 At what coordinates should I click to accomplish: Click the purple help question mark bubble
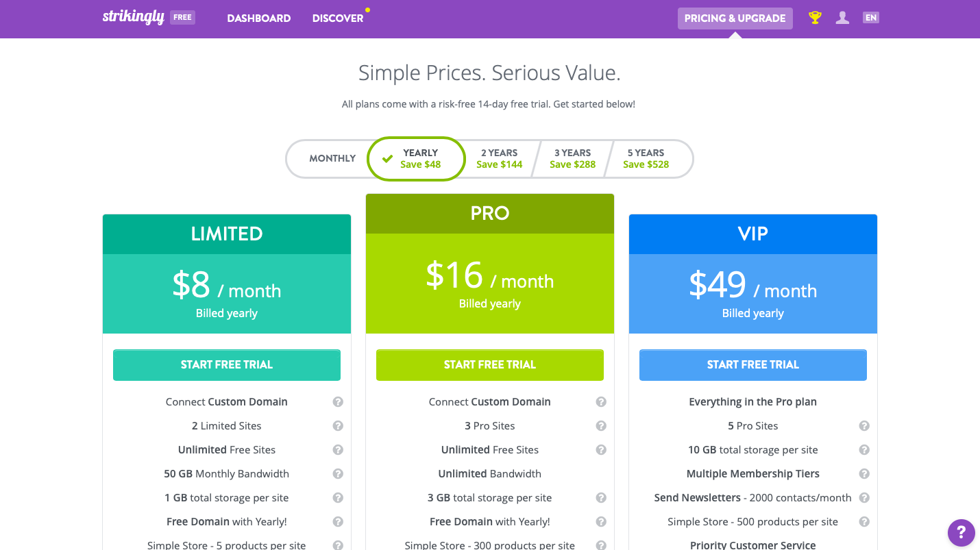point(961,532)
